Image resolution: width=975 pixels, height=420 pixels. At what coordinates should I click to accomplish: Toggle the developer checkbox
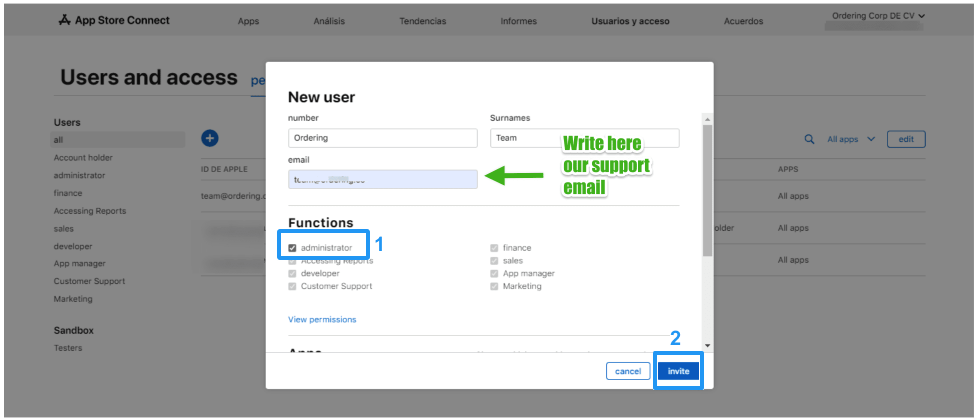pos(292,273)
